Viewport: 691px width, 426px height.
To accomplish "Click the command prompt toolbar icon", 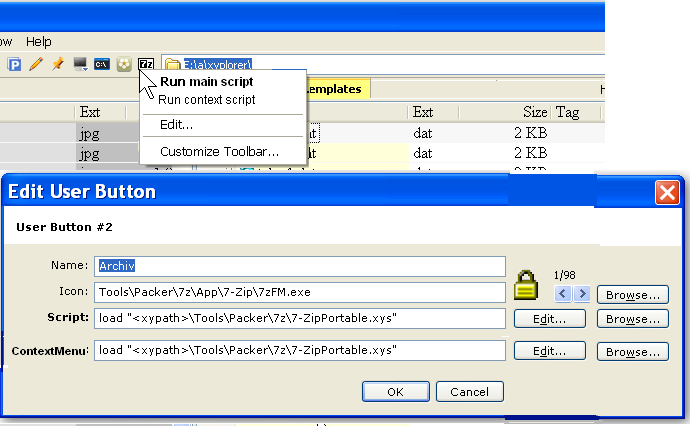I will pos(102,64).
